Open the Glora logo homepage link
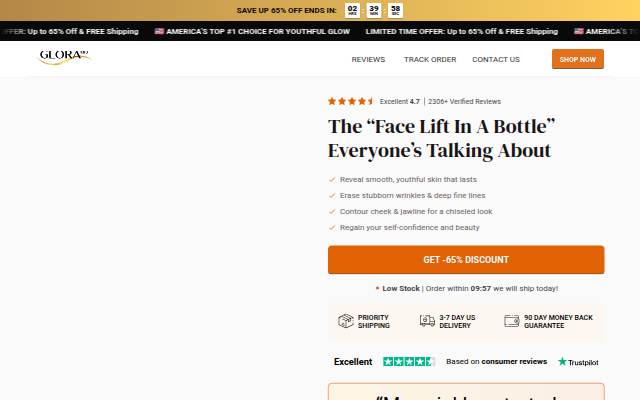The width and height of the screenshot is (640, 400). click(64, 57)
